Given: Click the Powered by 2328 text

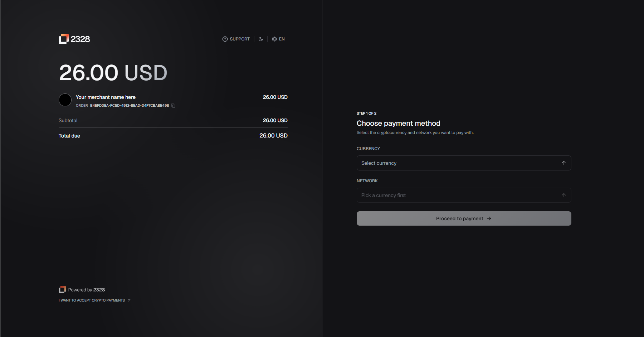Looking at the screenshot, I should coord(87,290).
